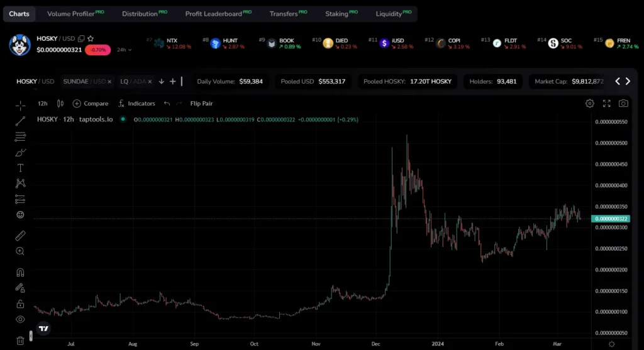Open the Volume Profiler tab

(x=75, y=14)
